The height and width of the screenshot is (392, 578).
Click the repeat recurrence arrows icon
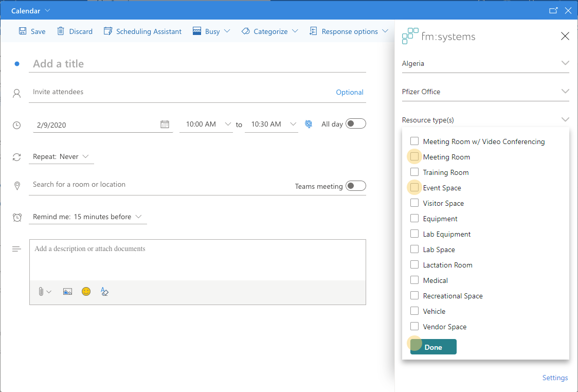click(x=16, y=157)
